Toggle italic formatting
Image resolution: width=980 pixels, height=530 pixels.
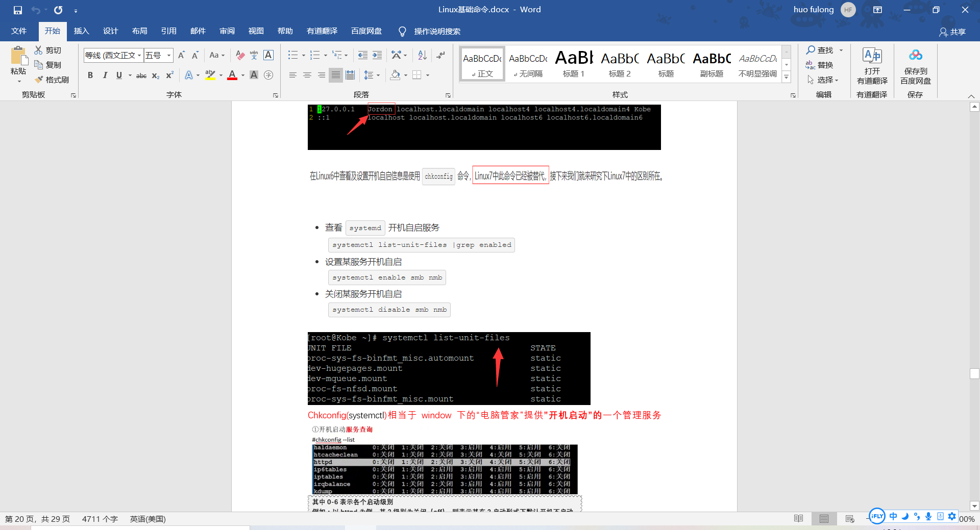pos(105,75)
